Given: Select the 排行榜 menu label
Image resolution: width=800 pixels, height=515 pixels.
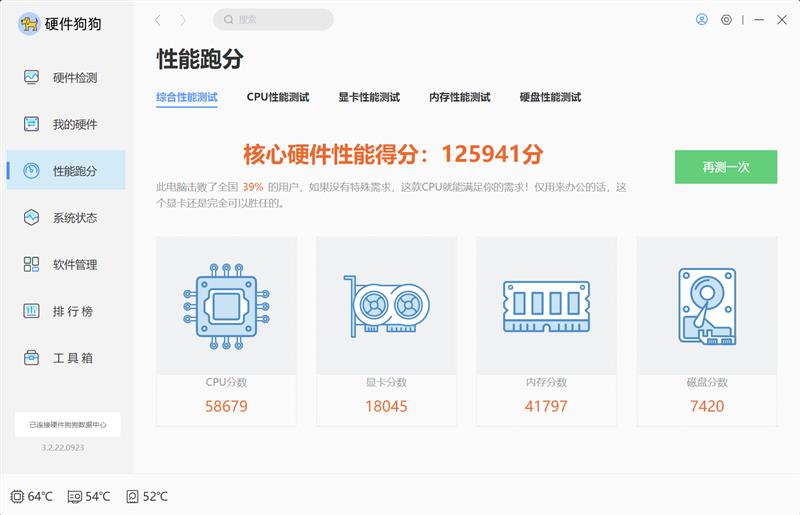Looking at the screenshot, I should (73, 311).
